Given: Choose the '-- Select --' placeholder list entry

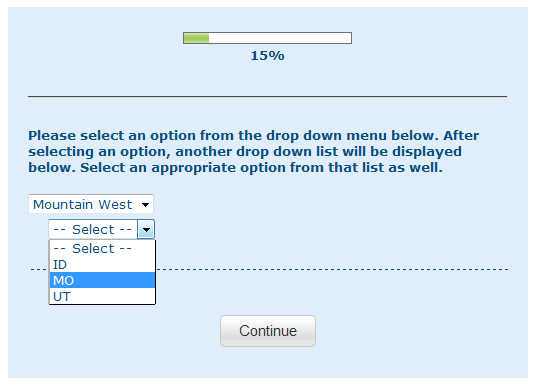Looking at the screenshot, I should tap(102, 248).
